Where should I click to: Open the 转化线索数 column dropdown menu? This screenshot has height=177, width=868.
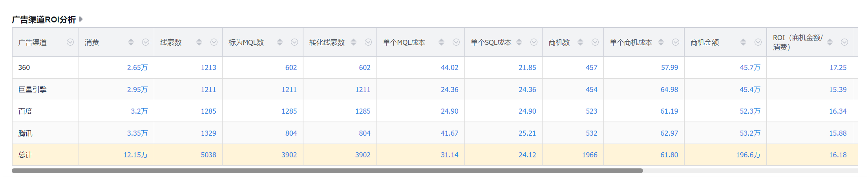tap(368, 42)
